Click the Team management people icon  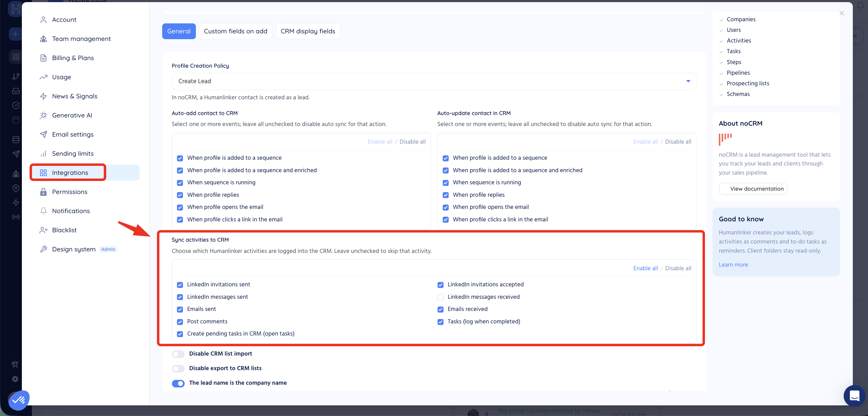43,39
